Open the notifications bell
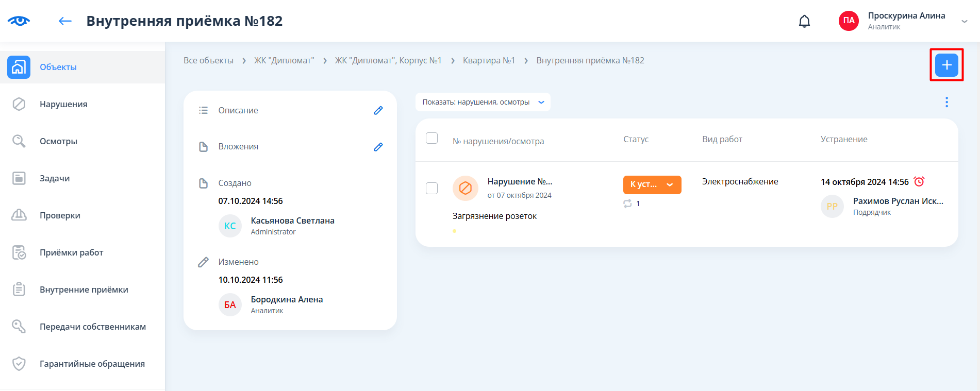This screenshot has width=980, height=391. tap(804, 21)
